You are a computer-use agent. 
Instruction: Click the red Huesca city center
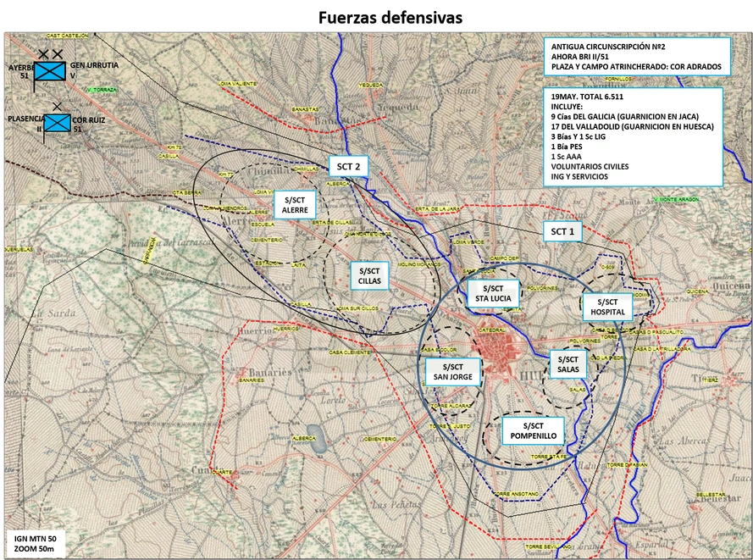tap(494, 352)
